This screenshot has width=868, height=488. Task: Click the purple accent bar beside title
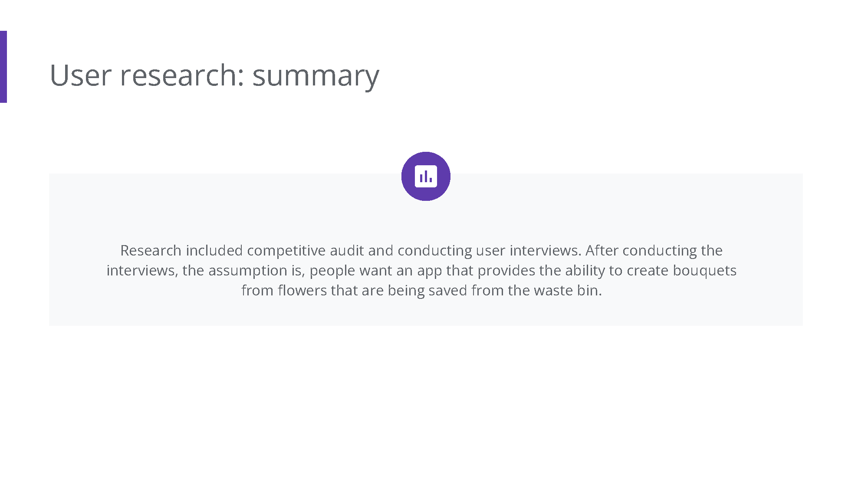click(3, 67)
